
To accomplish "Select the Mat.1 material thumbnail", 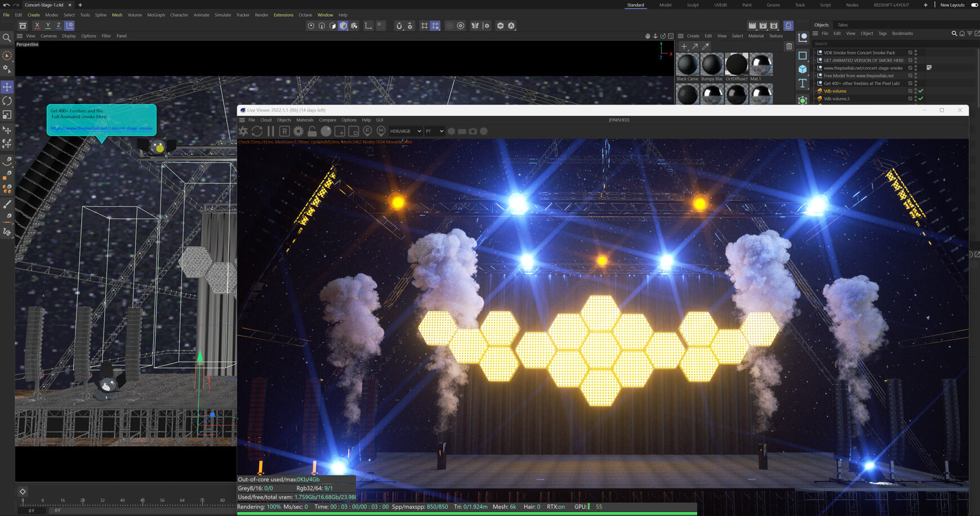I will click(x=761, y=64).
